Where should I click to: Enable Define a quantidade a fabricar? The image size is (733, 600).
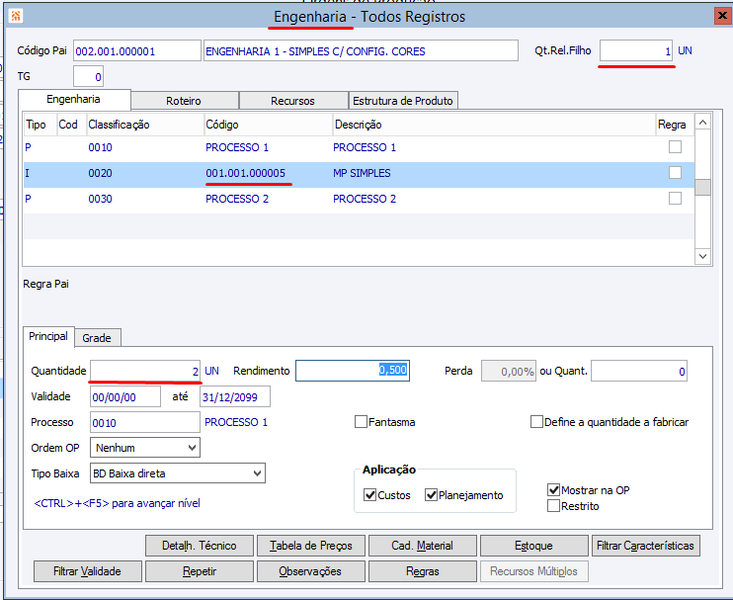pos(537,422)
